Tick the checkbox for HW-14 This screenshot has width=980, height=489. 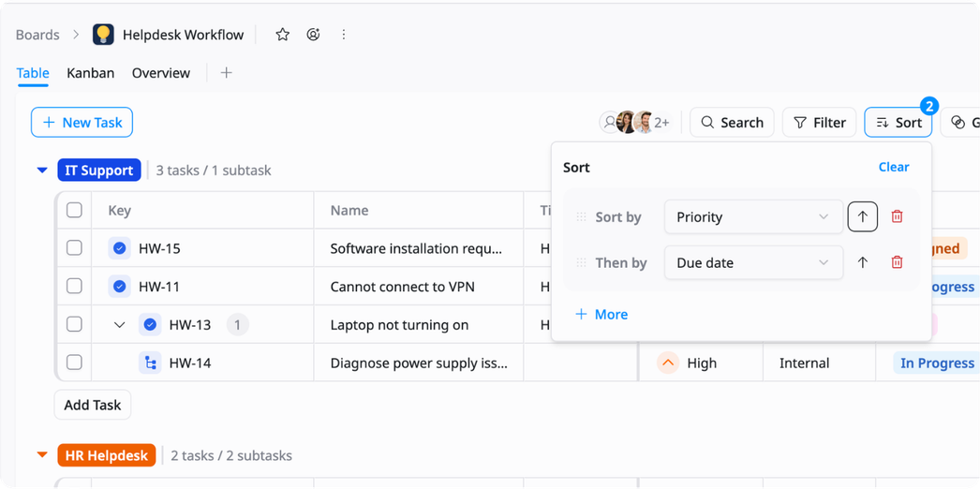74,363
